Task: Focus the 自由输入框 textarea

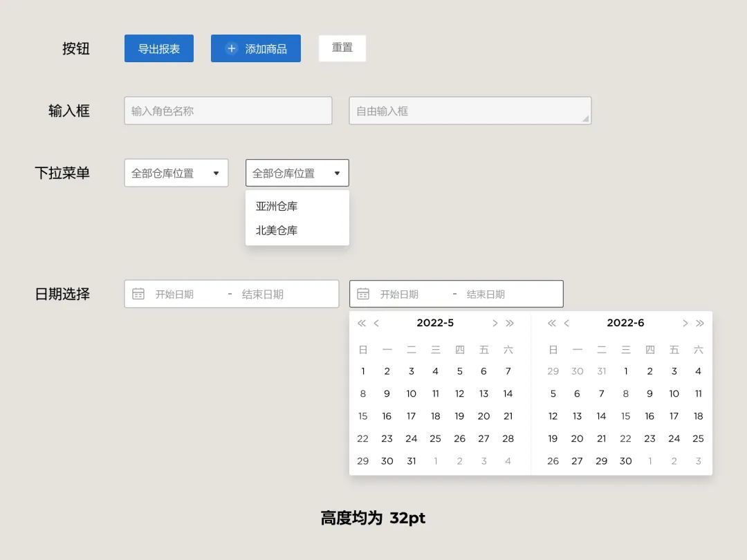Action: coord(470,111)
